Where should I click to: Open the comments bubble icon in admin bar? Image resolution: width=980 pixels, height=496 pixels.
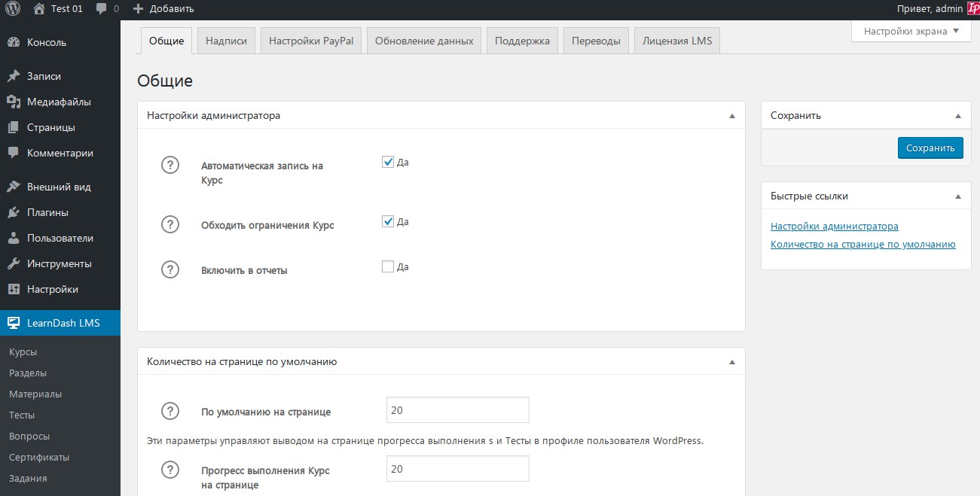(102, 9)
